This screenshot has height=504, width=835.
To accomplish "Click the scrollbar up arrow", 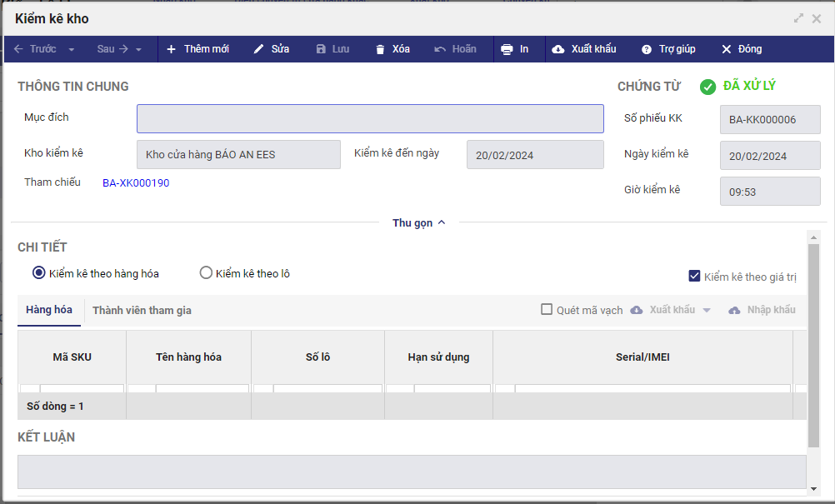I will (813, 237).
